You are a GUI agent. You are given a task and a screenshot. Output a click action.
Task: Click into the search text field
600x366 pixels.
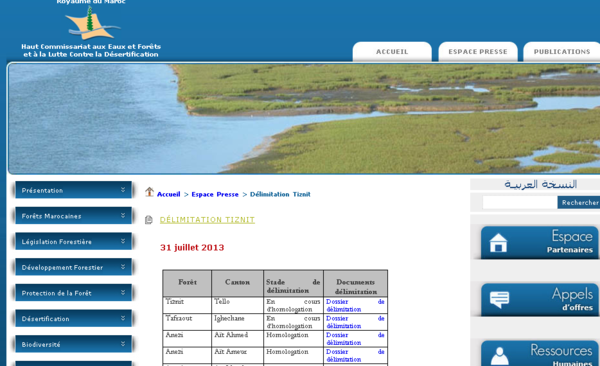tap(520, 202)
